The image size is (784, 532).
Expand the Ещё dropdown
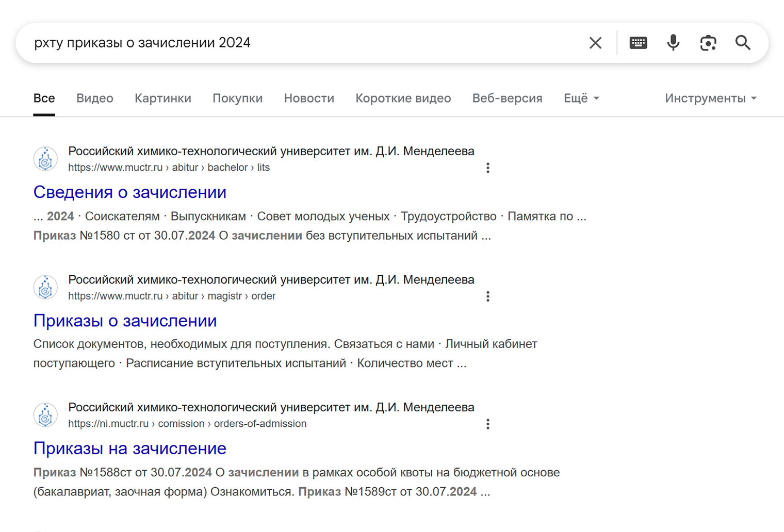point(581,98)
